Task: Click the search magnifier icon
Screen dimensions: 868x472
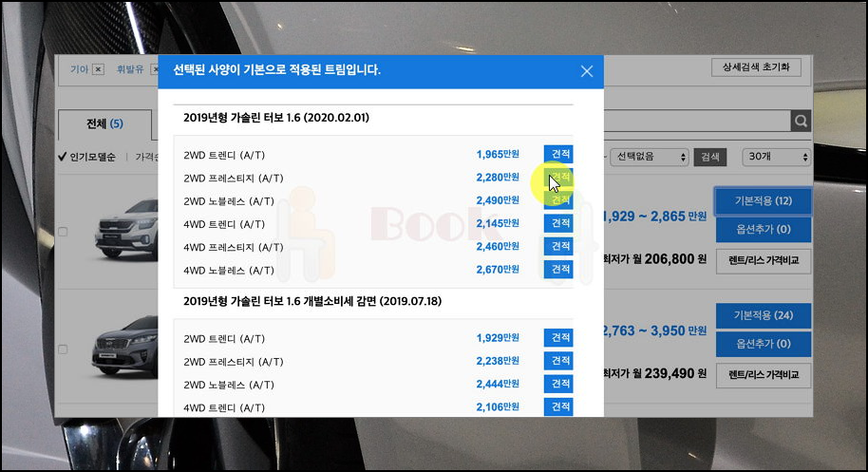Action: 801,122
